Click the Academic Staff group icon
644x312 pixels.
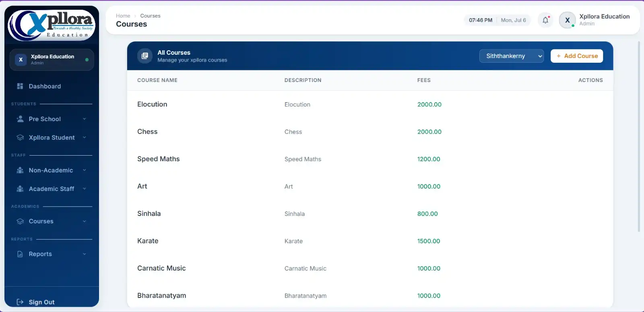tap(20, 189)
